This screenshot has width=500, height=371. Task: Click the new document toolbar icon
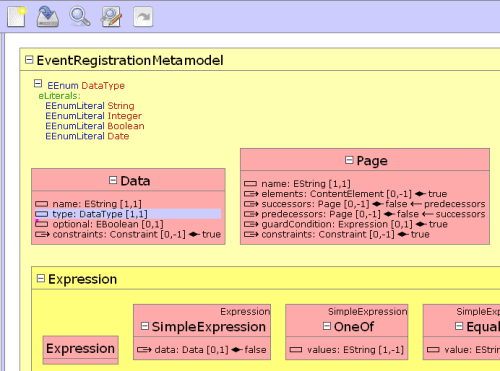16,17
